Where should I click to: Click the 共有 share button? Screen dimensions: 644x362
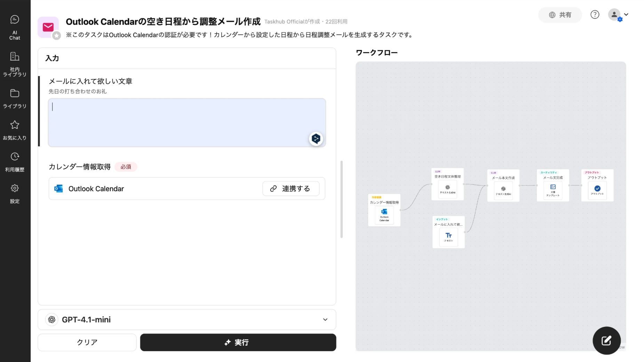pyautogui.click(x=560, y=15)
